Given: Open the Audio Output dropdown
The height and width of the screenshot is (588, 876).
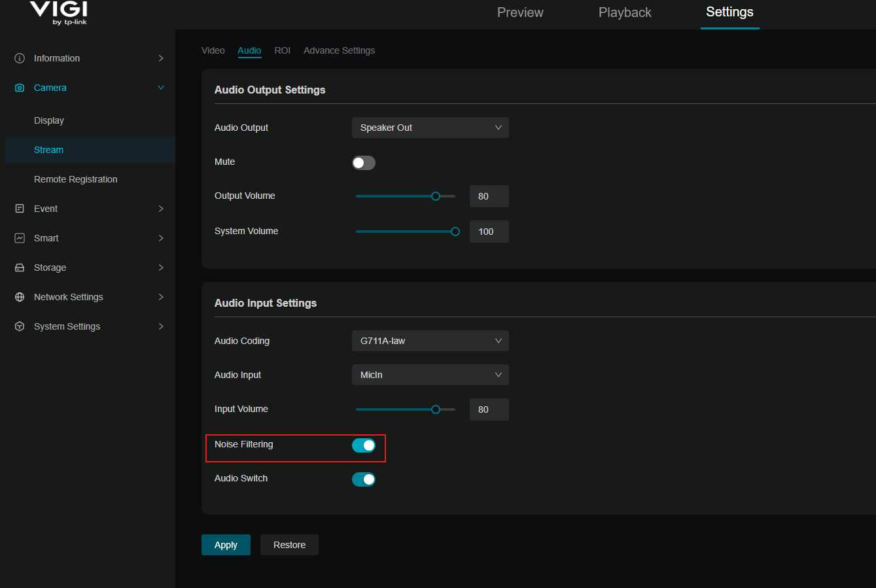Looking at the screenshot, I should [430, 128].
